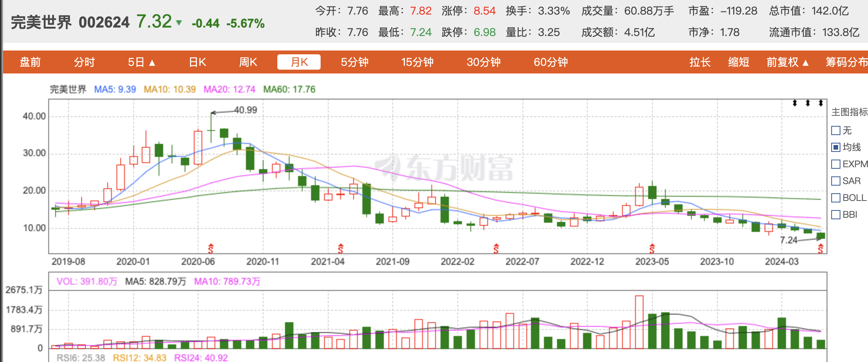This screenshot has width=868, height=362.
Task: Open the 前复权 dropdown
Action: 788,62
